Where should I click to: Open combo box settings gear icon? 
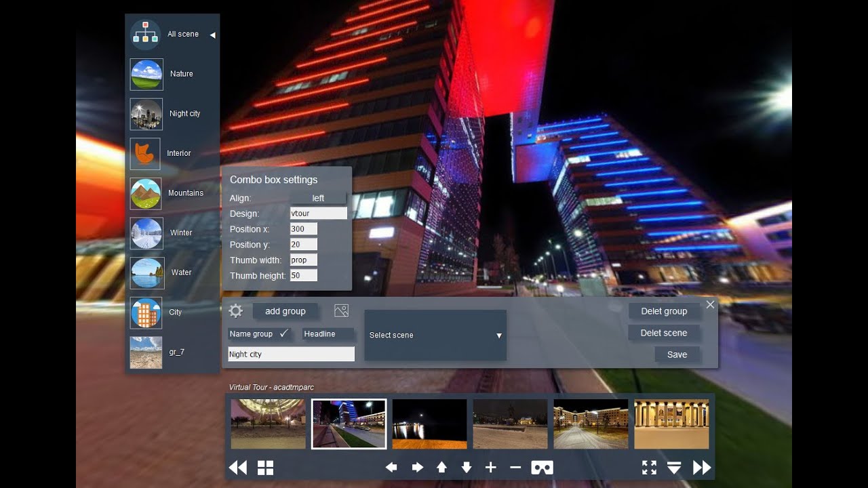point(235,311)
